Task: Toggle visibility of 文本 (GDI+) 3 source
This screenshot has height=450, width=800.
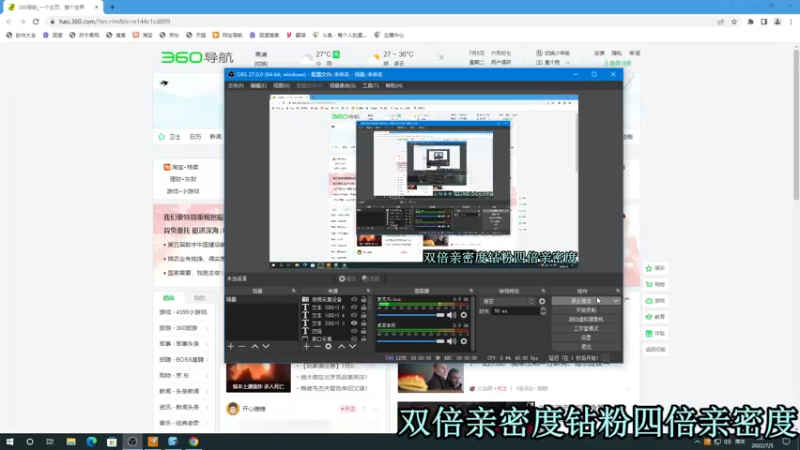Action: coord(354,323)
